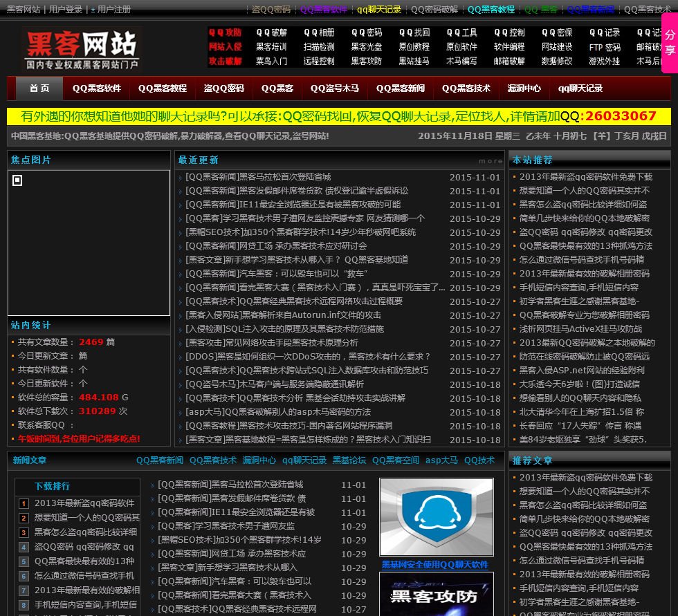The image size is (678, 616).
Task: Open the [DDOS]黑客是如何组织一次DDoS攻击的 article
Action: click(x=308, y=356)
